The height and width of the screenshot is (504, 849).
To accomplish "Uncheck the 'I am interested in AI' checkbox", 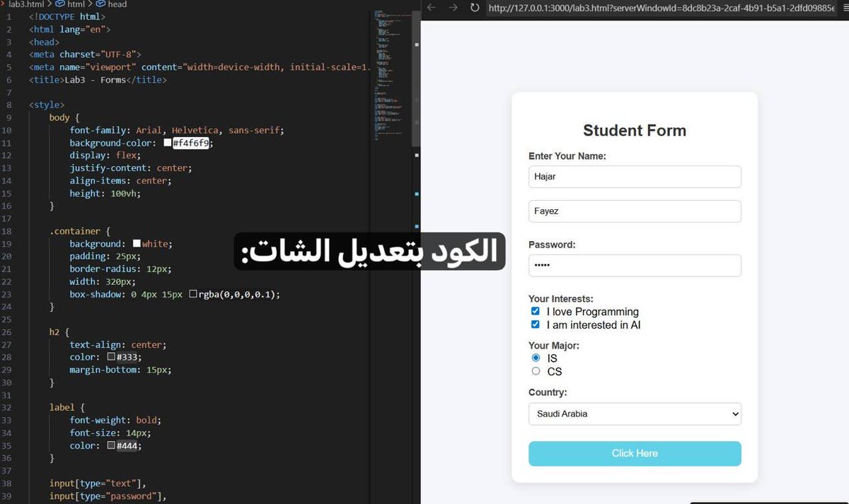I will coord(536,325).
